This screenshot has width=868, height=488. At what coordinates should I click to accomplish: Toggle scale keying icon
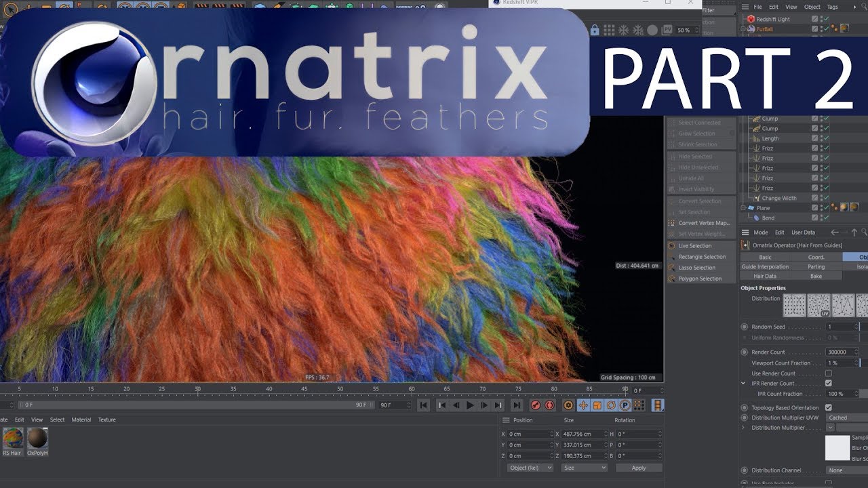[597, 405]
